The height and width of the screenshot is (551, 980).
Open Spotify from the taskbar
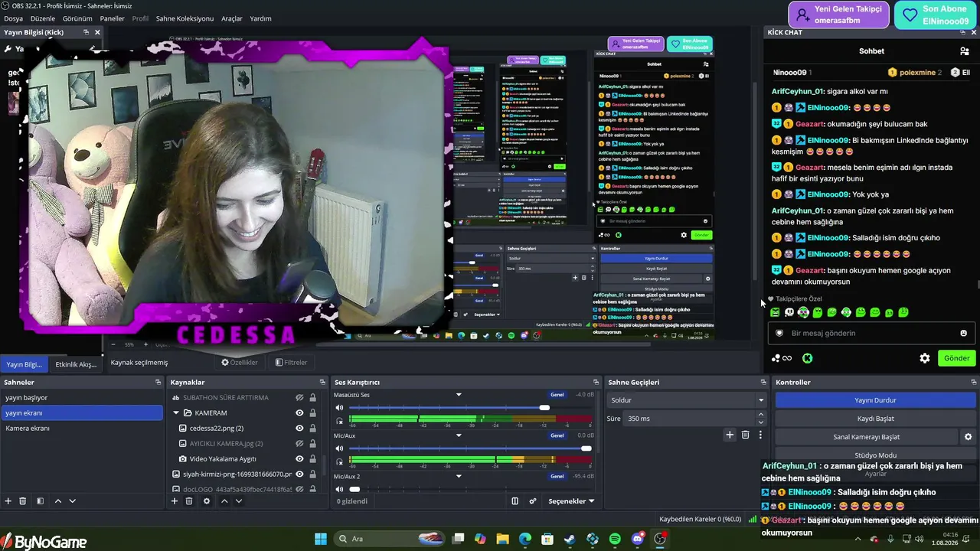coord(616,539)
